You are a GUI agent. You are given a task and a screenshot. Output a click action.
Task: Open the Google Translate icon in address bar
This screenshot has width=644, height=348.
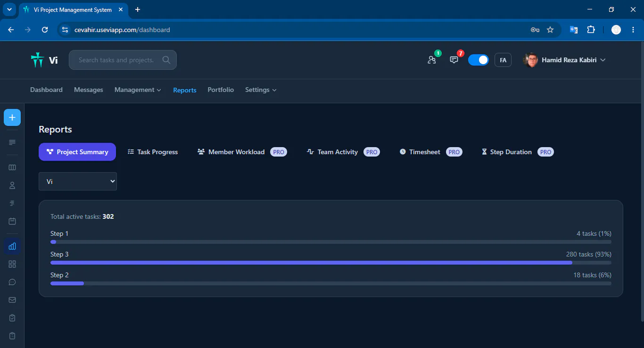tap(574, 30)
